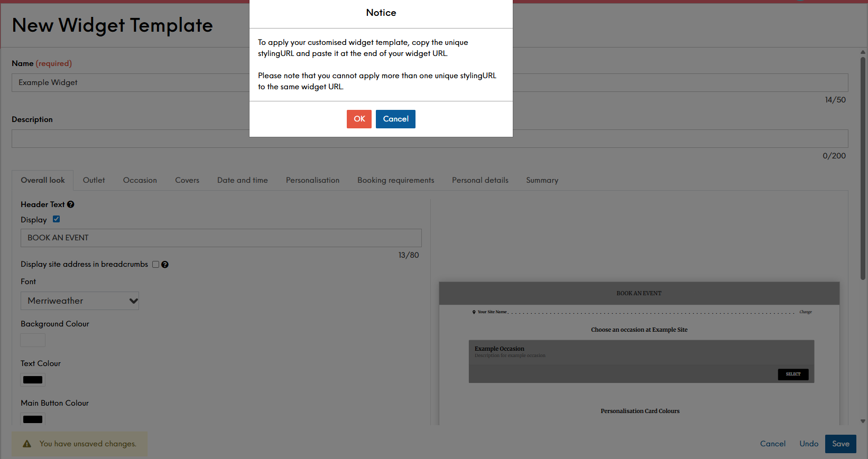The height and width of the screenshot is (459, 868).
Task: Click the breadcrumbs help question mark icon
Action: 165,265
